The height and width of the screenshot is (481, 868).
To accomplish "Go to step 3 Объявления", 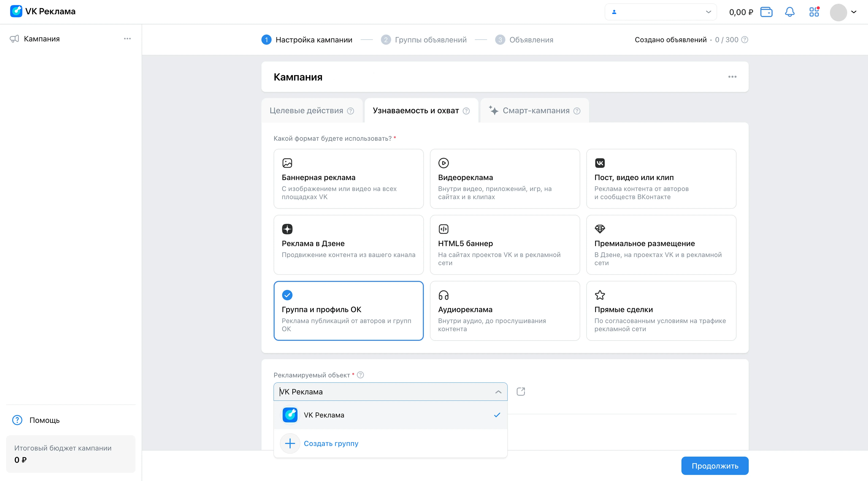I will [x=524, y=40].
